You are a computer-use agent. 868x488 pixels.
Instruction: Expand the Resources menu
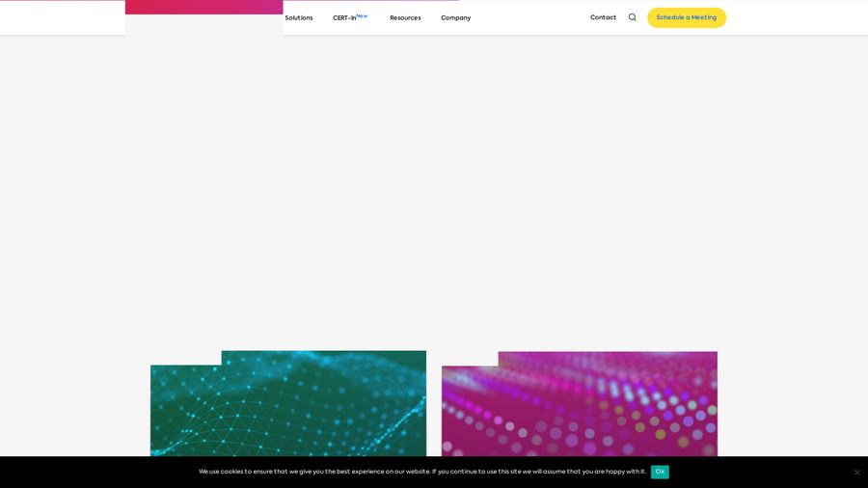[x=405, y=17]
